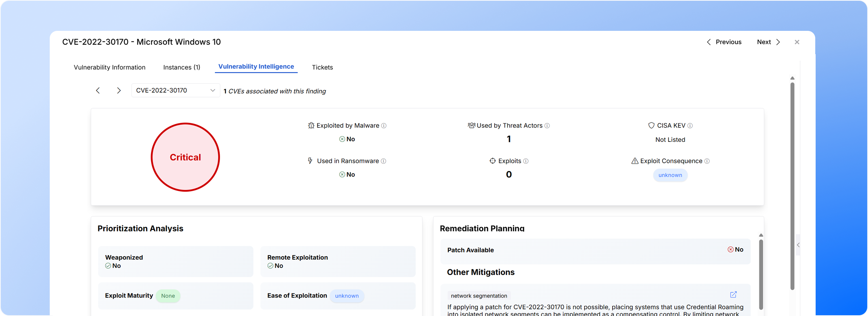
Task: Click the Remote Exploitation No status
Action: click(x=275, y=266)
